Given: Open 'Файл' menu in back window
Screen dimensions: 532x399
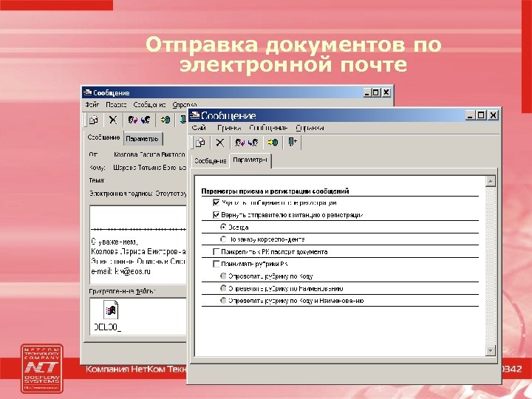Looking at the screenshot, I should [x=92, y=104].
